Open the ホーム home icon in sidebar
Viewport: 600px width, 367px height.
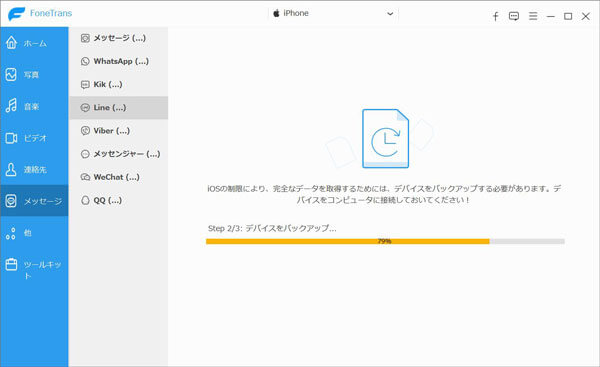(x=11, y=42)
